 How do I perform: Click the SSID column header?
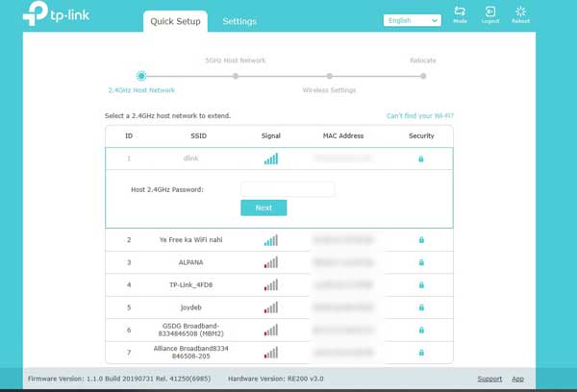[x=199, y=136]
